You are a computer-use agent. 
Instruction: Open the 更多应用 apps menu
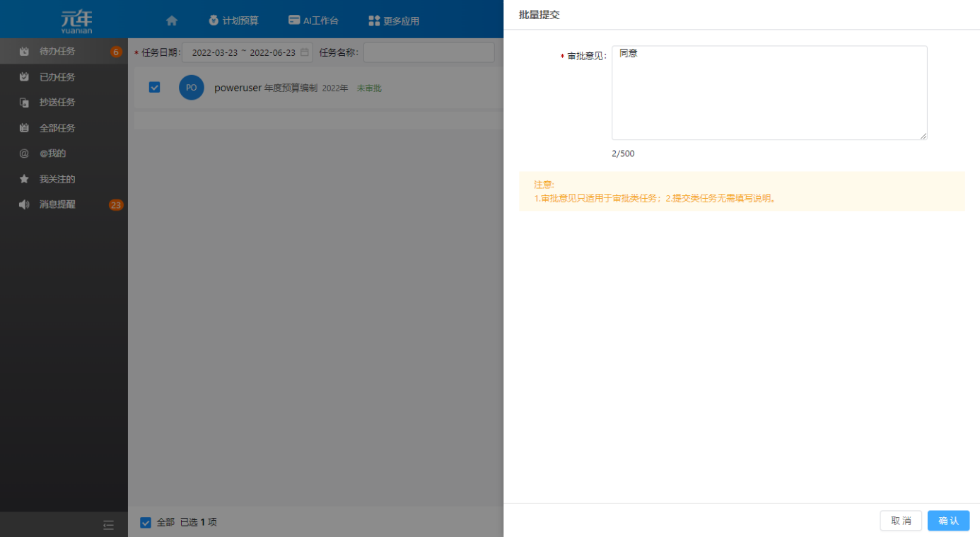click(x=394, y=21)
